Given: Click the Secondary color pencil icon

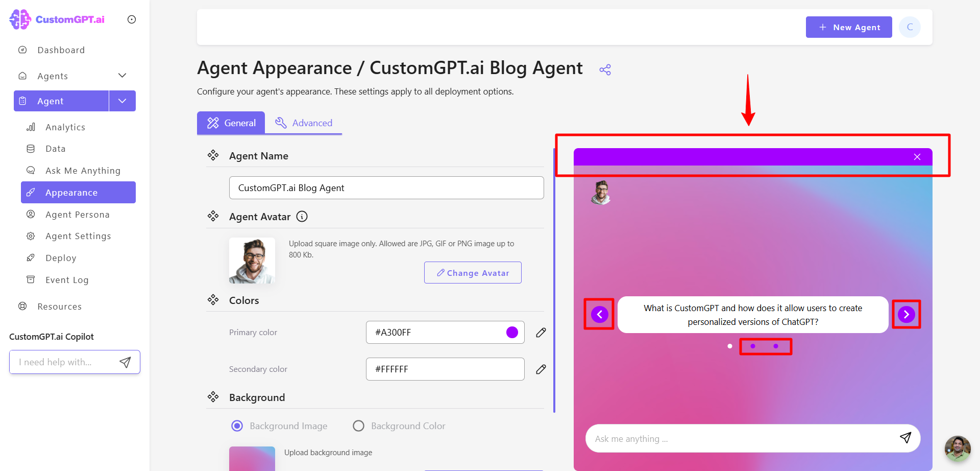Looking at the screenshot, I should (x=541, y=369).
